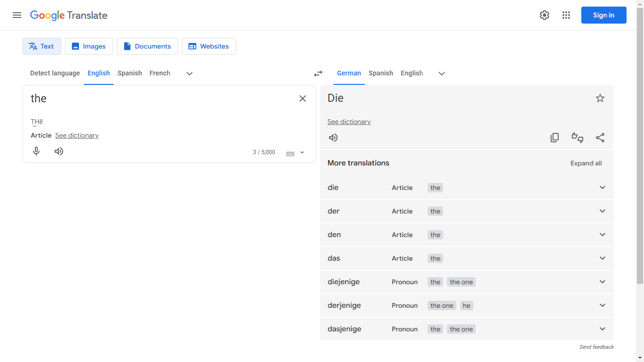Viewport: 644px width, 362px height.
Task: Select German as target language
Action: coord(349,73)
